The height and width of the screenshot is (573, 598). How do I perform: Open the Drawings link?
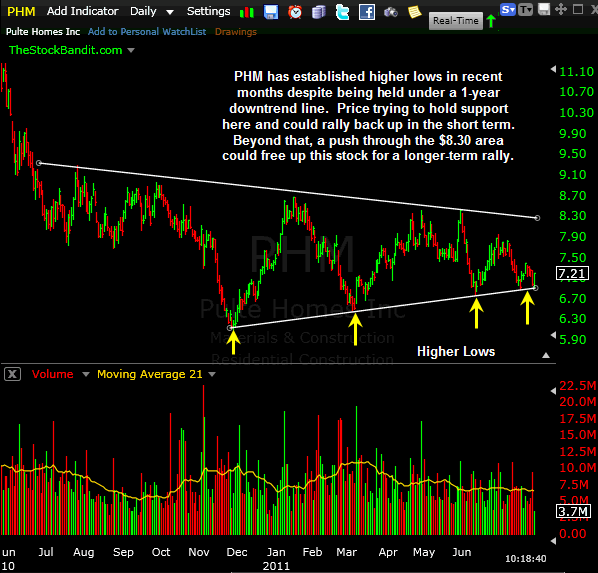click(236, 32)
